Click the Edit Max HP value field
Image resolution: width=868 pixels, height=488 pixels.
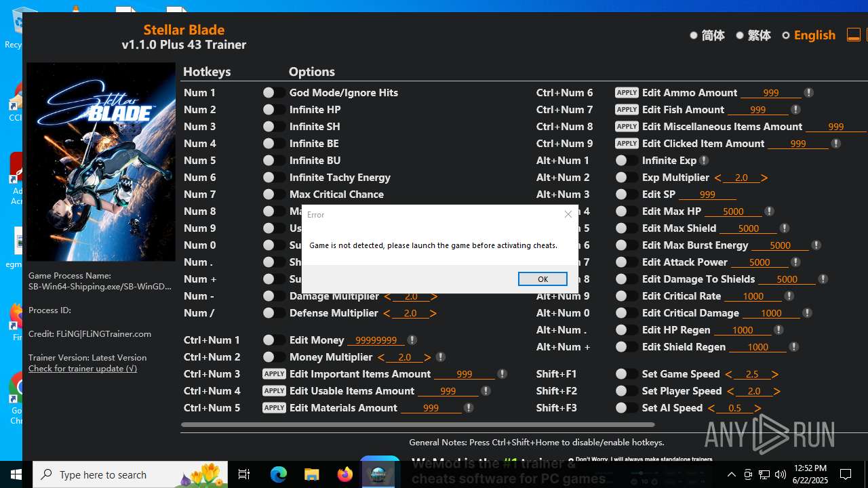(x=733, y=211)
